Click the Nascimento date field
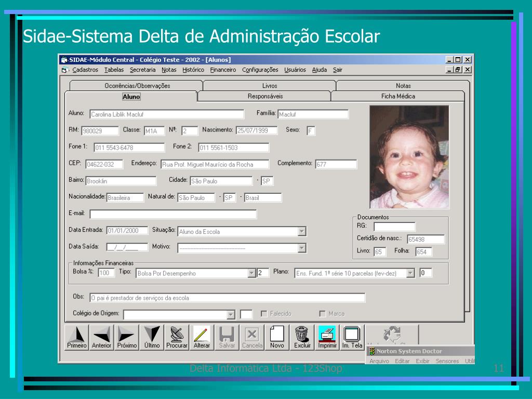The image size is (532, 399). point(257,130)
